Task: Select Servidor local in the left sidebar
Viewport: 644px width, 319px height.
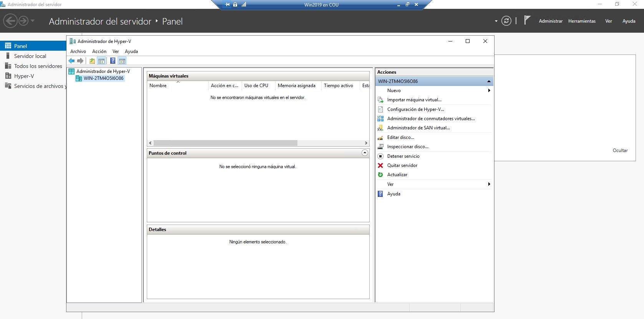Action: [30, 56]
